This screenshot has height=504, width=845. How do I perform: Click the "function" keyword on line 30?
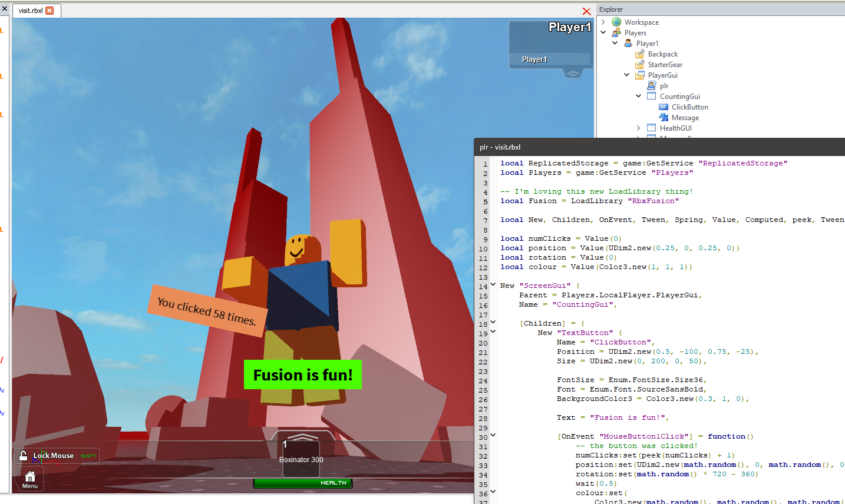(x=727, y=436)
